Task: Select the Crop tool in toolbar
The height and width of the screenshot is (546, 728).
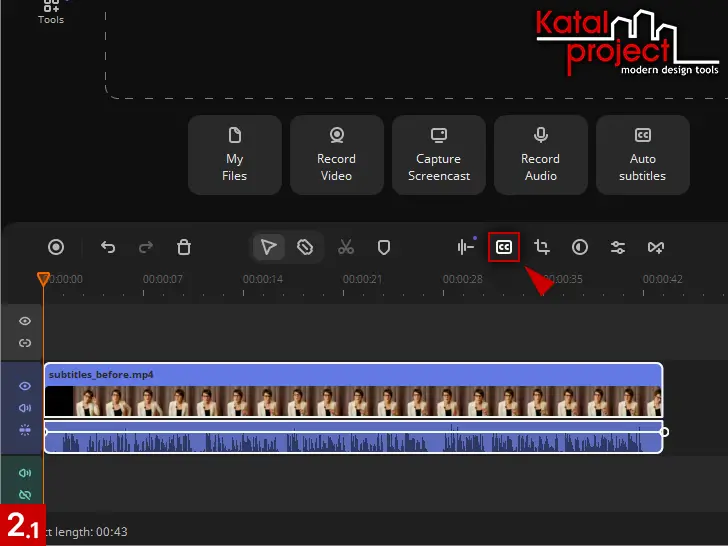Action: point(542,247)
